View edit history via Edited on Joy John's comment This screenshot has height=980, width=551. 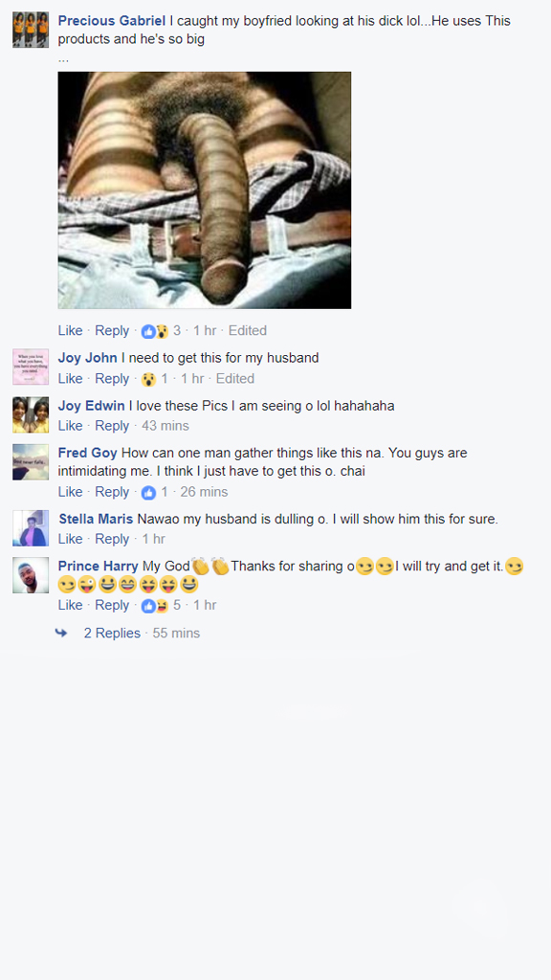coord(235,379)
